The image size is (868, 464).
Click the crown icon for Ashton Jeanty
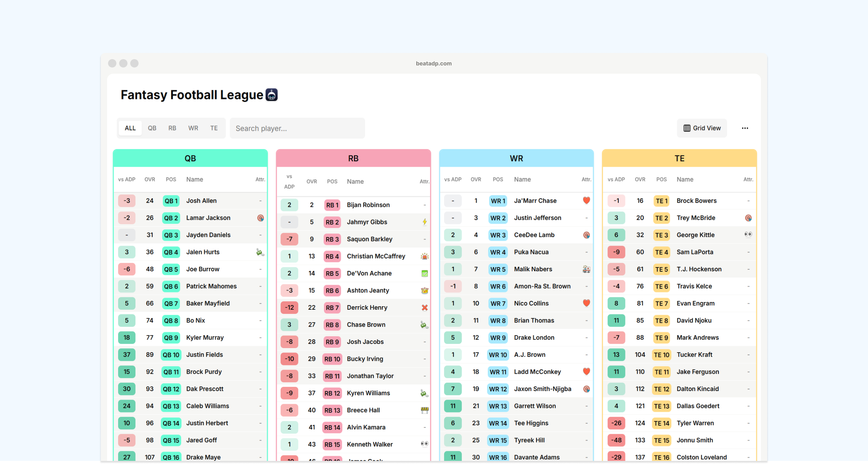[x=424, y=291]
